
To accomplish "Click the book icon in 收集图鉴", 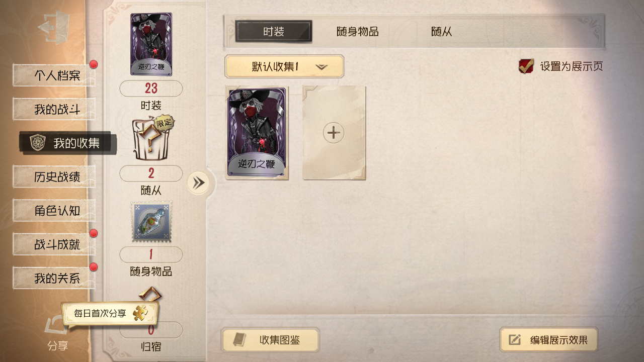I will 239,340.
